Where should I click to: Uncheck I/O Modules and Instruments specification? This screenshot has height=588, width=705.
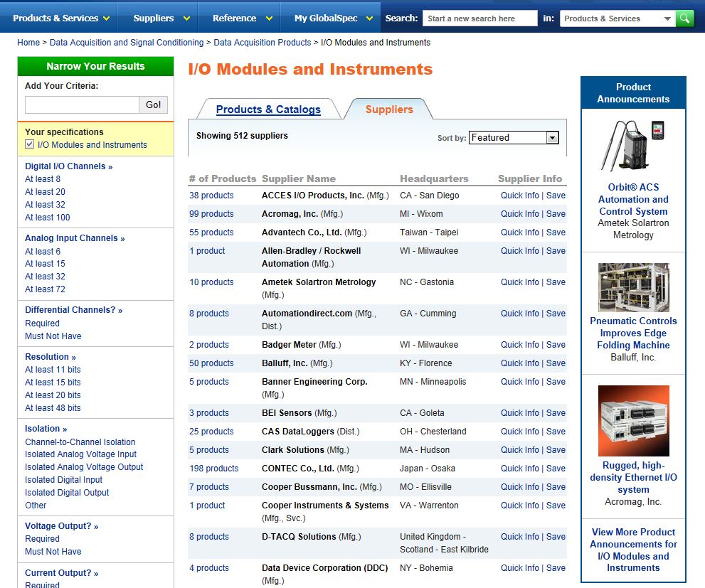pyautogui.click(x=30, y=144)
